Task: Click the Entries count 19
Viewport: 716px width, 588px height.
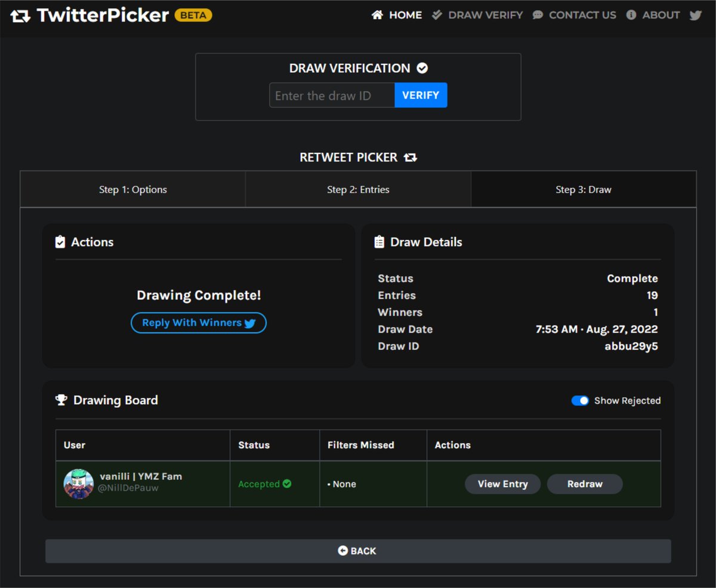Action: point(652,295)
